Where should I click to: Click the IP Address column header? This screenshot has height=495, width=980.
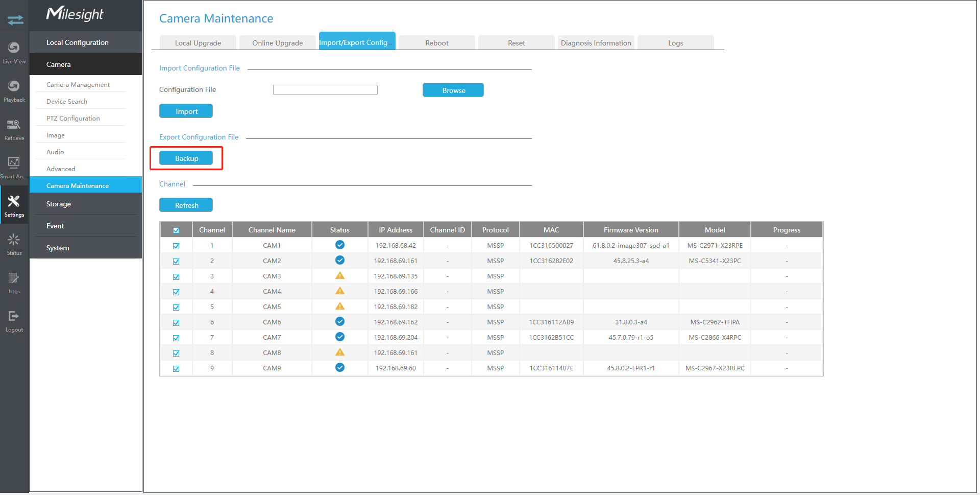click(x=396, y=230)
